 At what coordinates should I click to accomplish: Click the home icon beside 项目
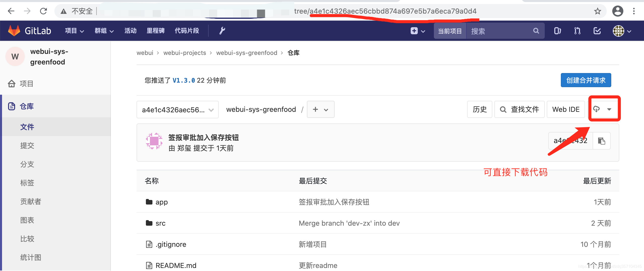click(12, 84)
